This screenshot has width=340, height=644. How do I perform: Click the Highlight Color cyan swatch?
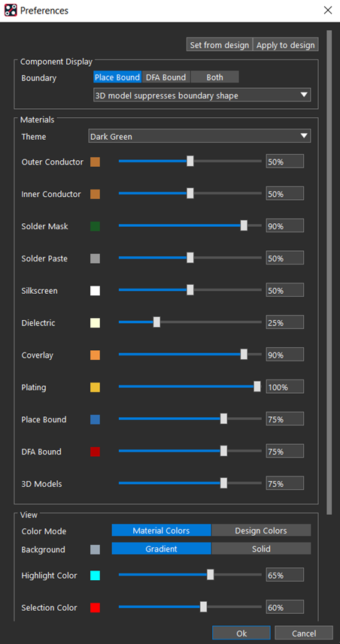coord(95,576)
